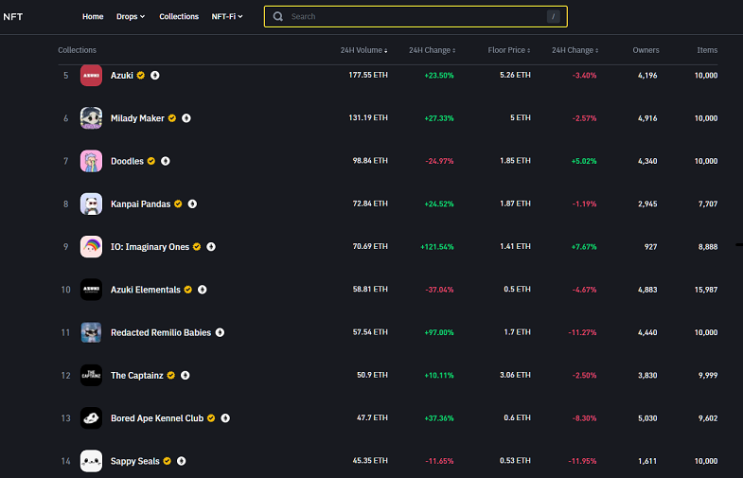Click the Ethereum icon next to IO: Imaginary Ones
The image size is (743, 478).
211,247
